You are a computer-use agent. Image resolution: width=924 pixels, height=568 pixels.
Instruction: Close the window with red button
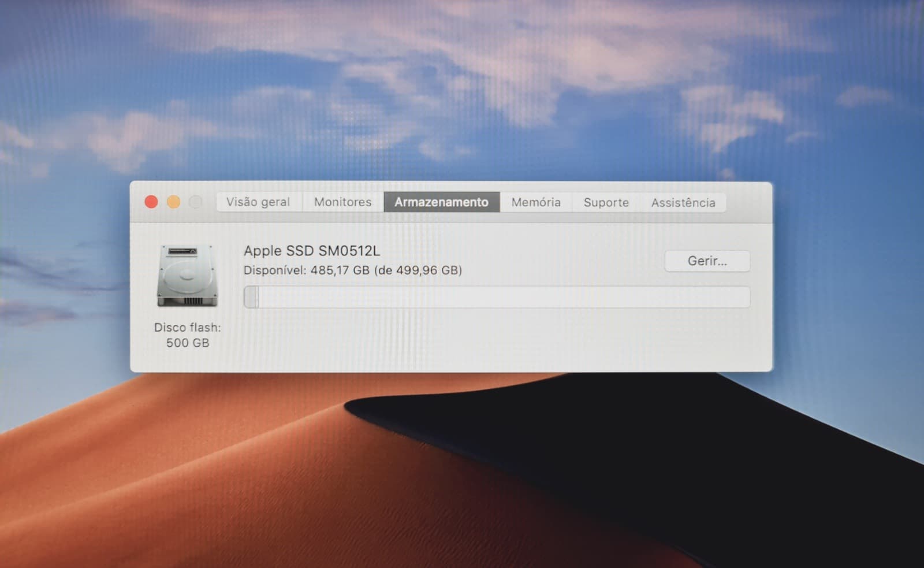pyautogui.click(x=151, y=202)
